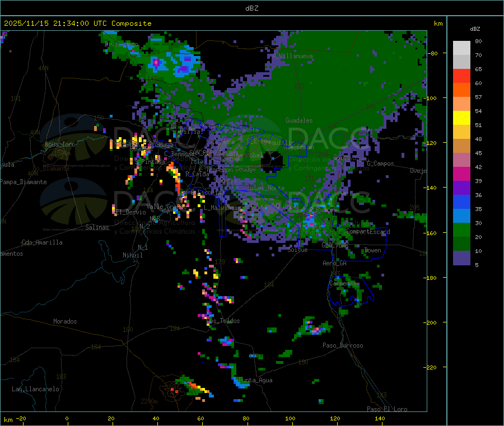Click the Agua_Toro label
This screenshot has height=426, width=504.
[x=60, y=144]
